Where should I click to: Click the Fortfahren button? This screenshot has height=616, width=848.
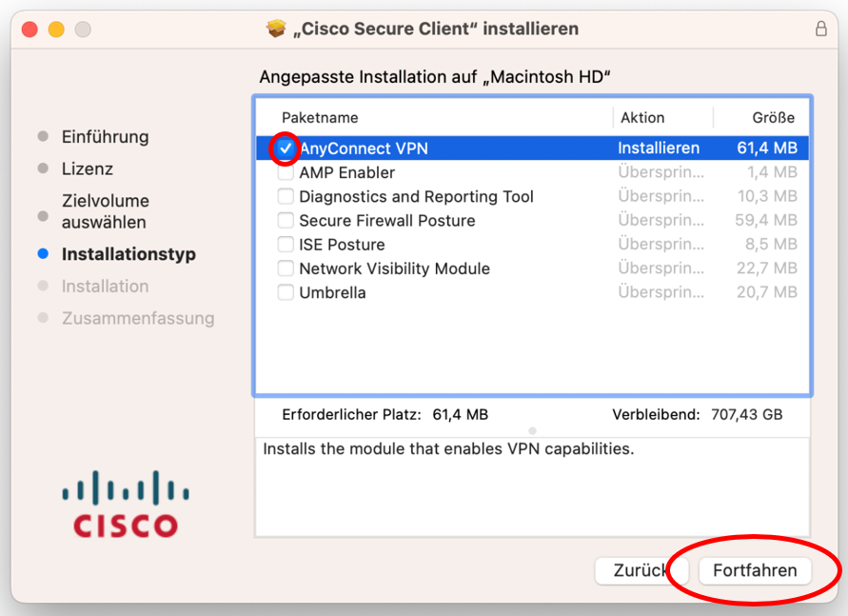(x=755, y=570)
